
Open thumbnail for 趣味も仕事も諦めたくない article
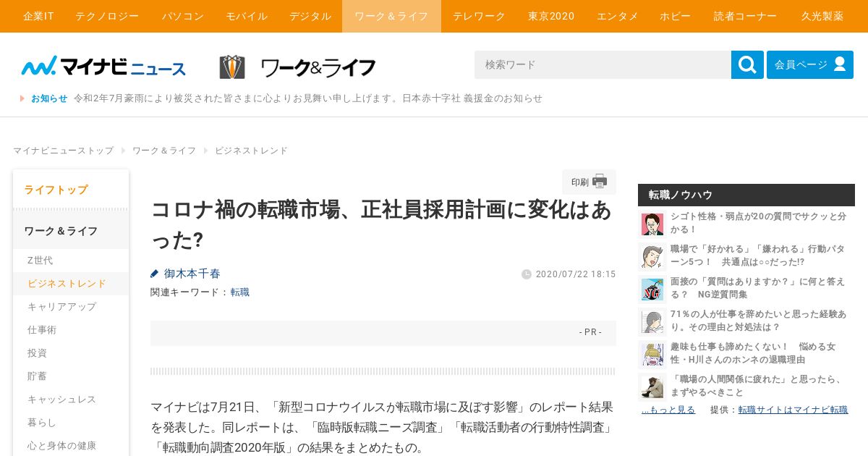652,354
